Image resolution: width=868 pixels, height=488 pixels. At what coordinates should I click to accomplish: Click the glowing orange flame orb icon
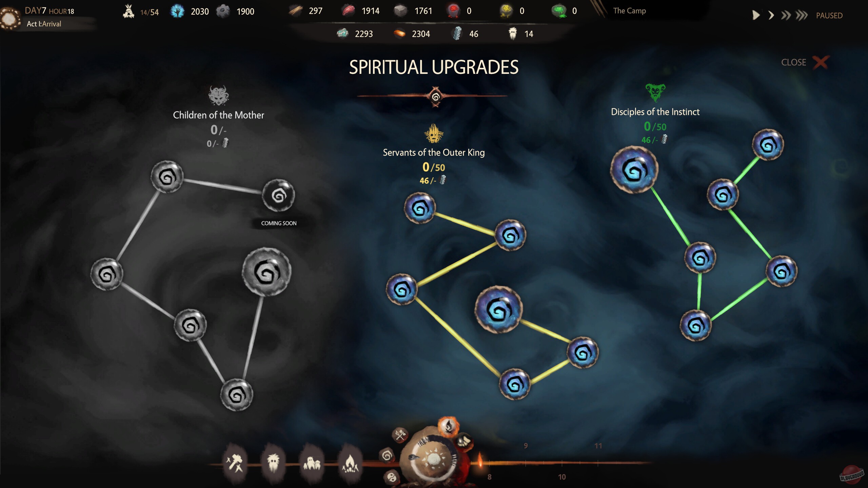click(448, 426)
